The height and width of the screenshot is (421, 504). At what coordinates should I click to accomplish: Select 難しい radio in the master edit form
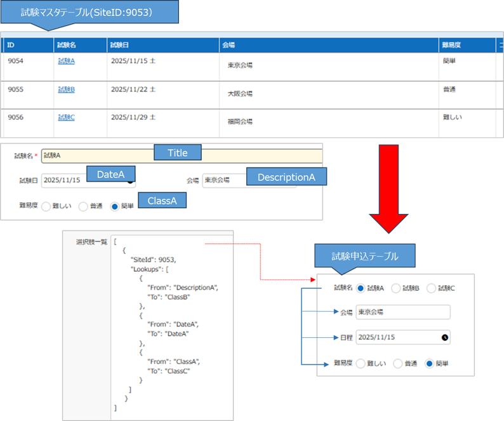(46, 206)
